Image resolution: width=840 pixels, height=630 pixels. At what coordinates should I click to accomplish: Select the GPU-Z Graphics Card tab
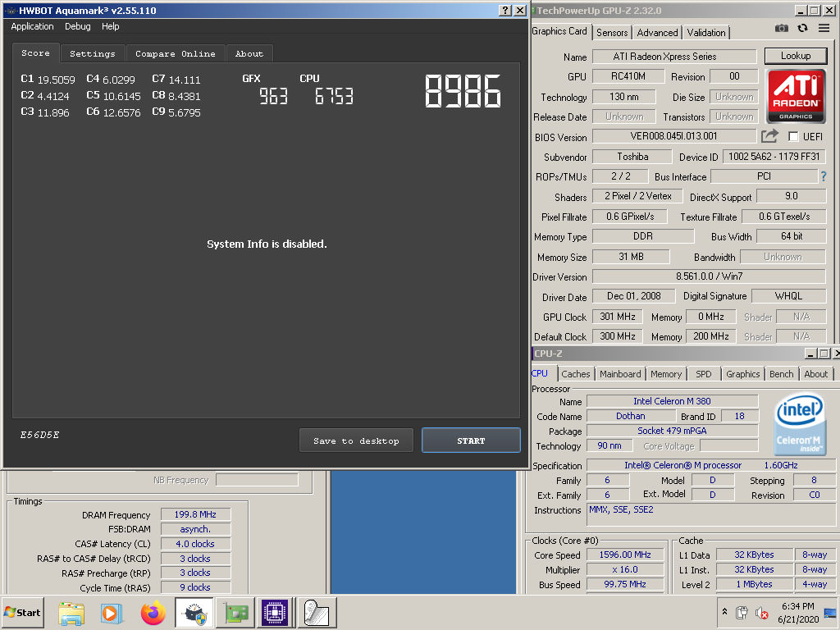point(560,31)
